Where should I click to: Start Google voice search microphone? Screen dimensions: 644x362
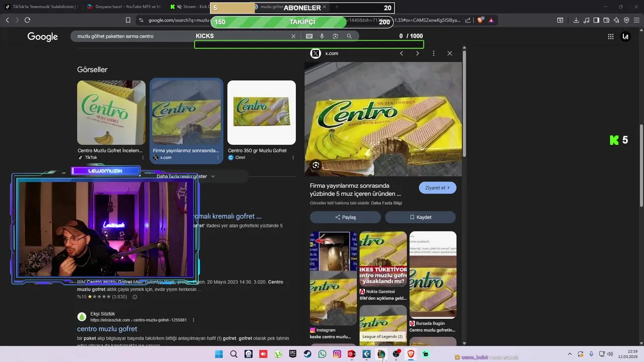[x=322, y=36]
